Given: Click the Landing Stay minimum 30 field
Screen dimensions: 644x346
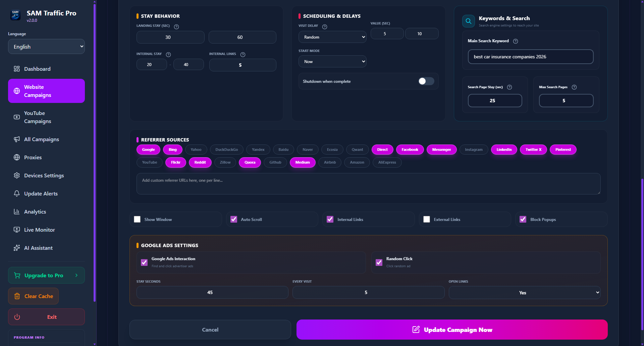Looking at the screenshot, I should pyautogui.click(x=170, y=37).
